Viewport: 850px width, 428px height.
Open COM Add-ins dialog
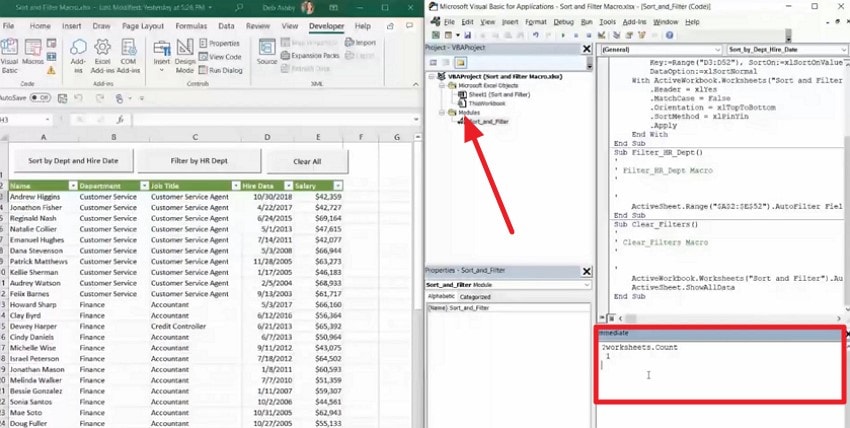[x=128, y=56]
